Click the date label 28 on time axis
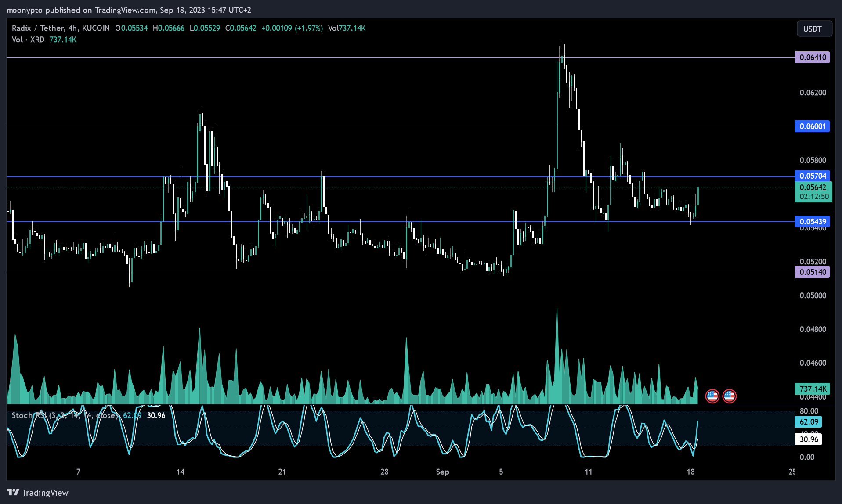Viewport: 842px width, 504px height. (384, 472)
